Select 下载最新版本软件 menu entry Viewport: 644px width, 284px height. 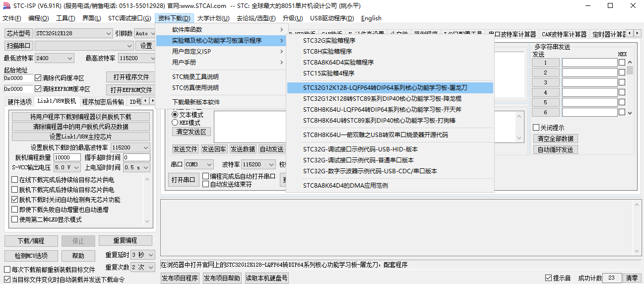coord(221,102)
